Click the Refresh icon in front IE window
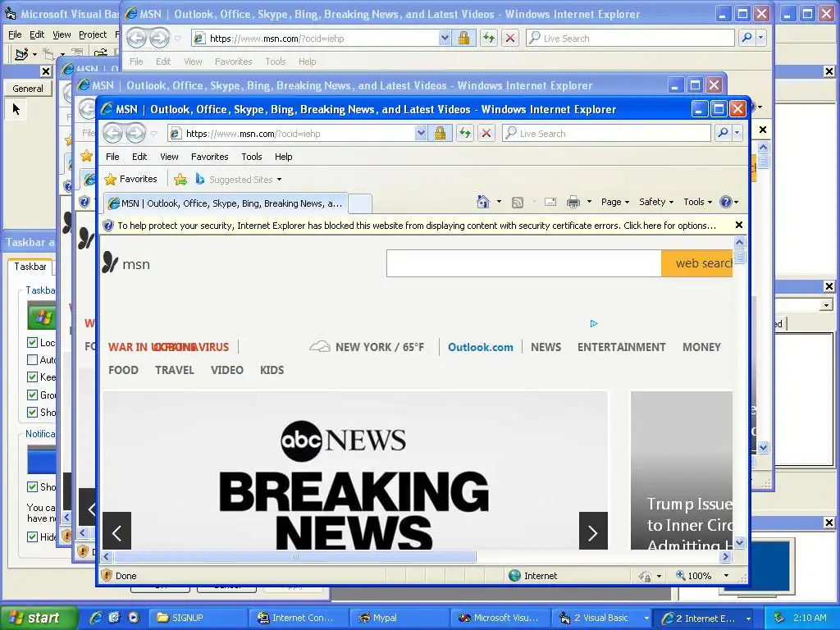Image resolution: width=840 pixels, height=630 pixels. pos(465,134)
